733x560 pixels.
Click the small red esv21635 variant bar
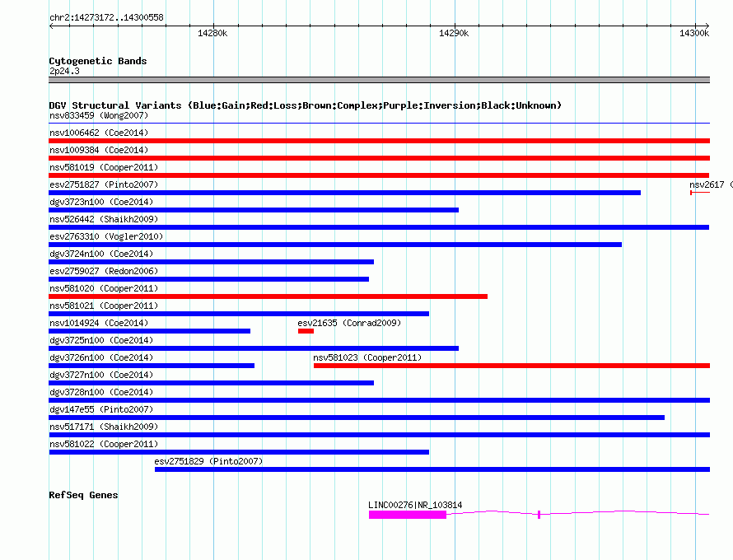pos(306,331)
